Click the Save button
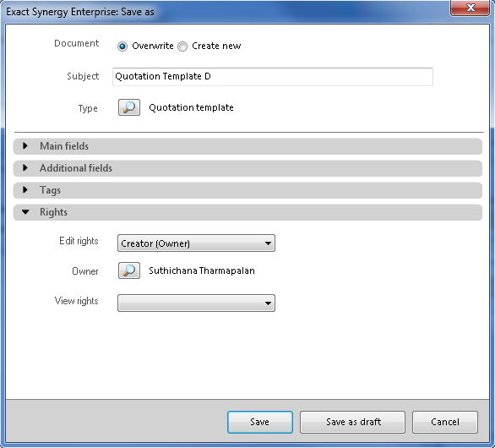 [260, 422]
